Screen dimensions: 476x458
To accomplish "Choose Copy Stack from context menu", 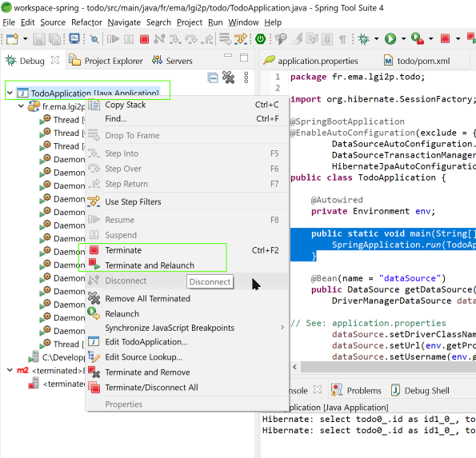I will [x=187, y=105].
